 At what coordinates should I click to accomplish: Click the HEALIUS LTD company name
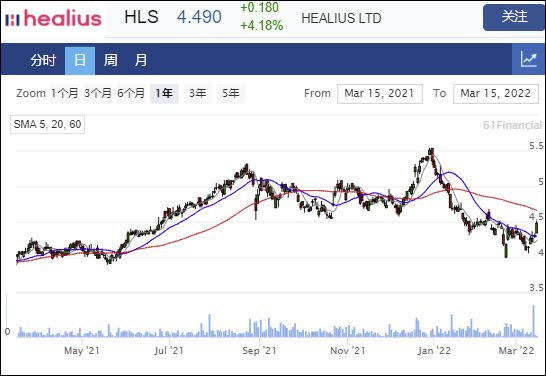tap(341, 18)
